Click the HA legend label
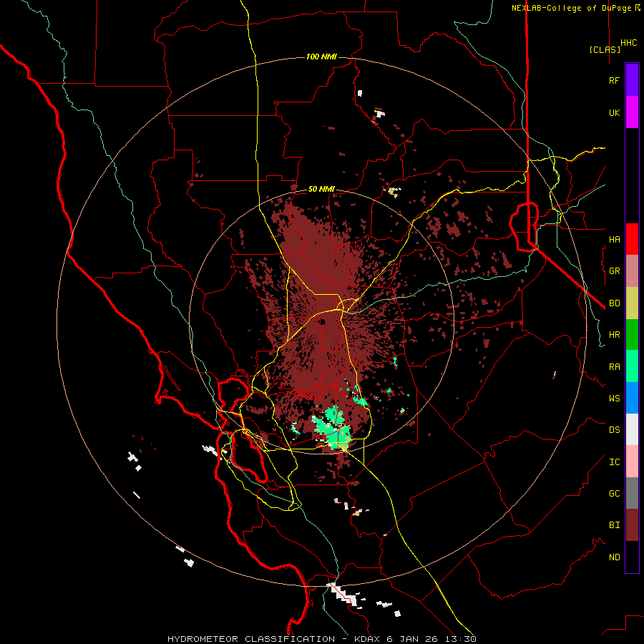This screenshot has width=644, height=644. [614, 240]
